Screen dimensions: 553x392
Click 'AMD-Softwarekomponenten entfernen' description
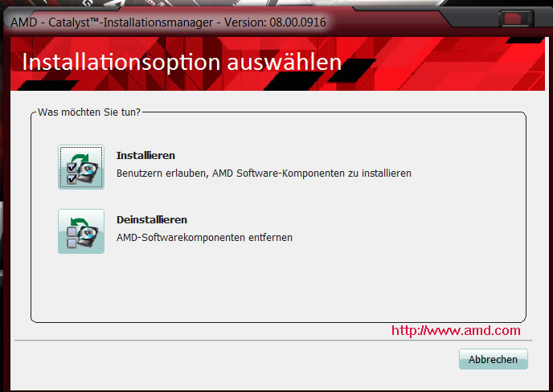(204, 238)
